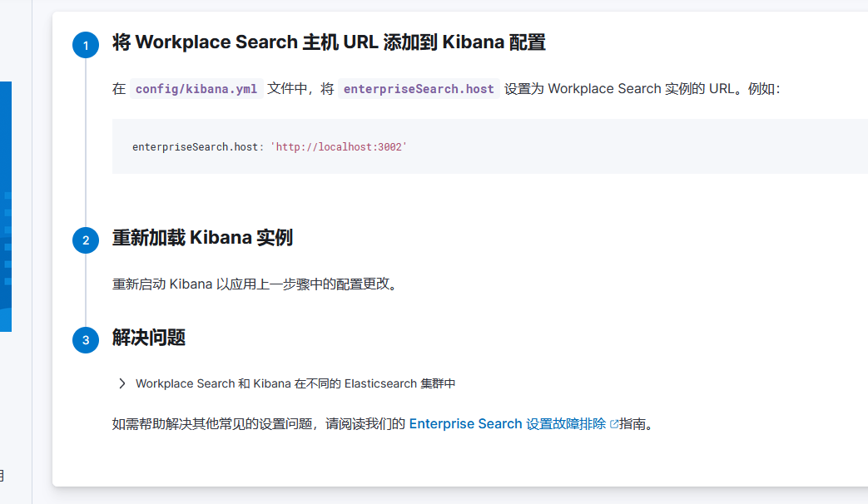Click the text 如需帮助解决其他常见的设置问题

[x=212, y=424]
